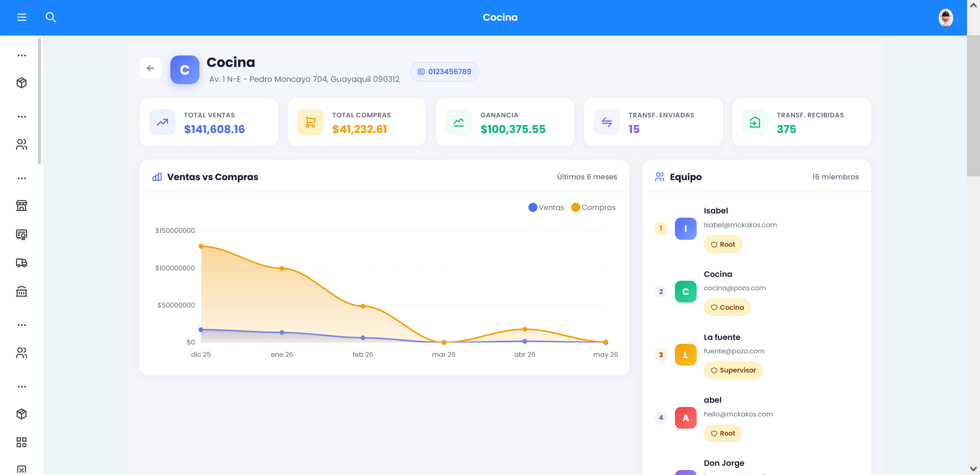
Task: Click the Isabel@mckakos.com email
Action: [x=740, y=225]
